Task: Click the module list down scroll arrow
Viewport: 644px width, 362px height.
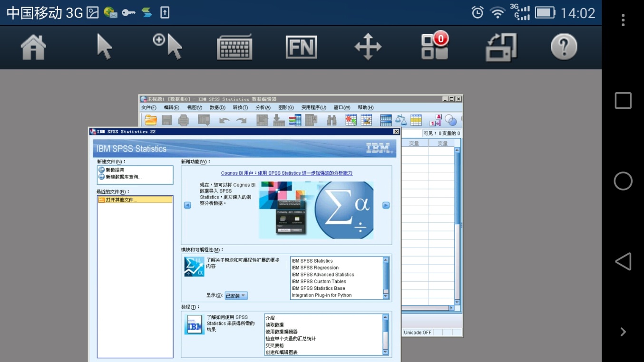Action: click(386, 296)
